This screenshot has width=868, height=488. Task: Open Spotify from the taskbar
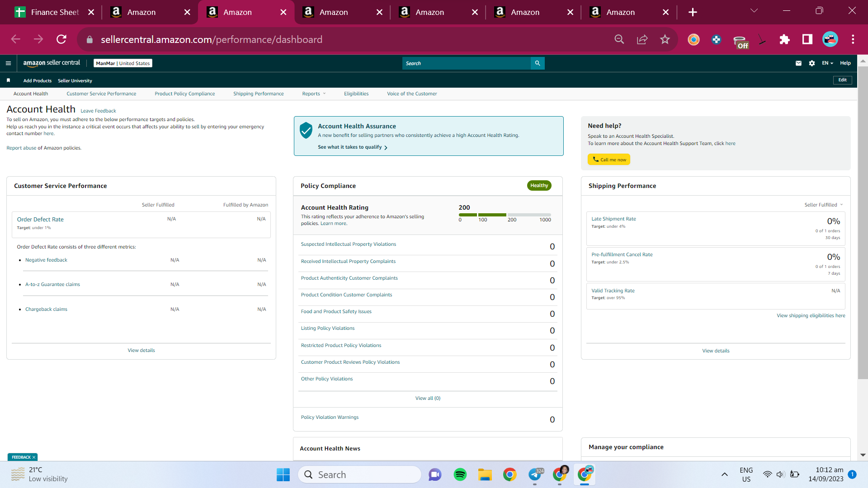(460, 474)
